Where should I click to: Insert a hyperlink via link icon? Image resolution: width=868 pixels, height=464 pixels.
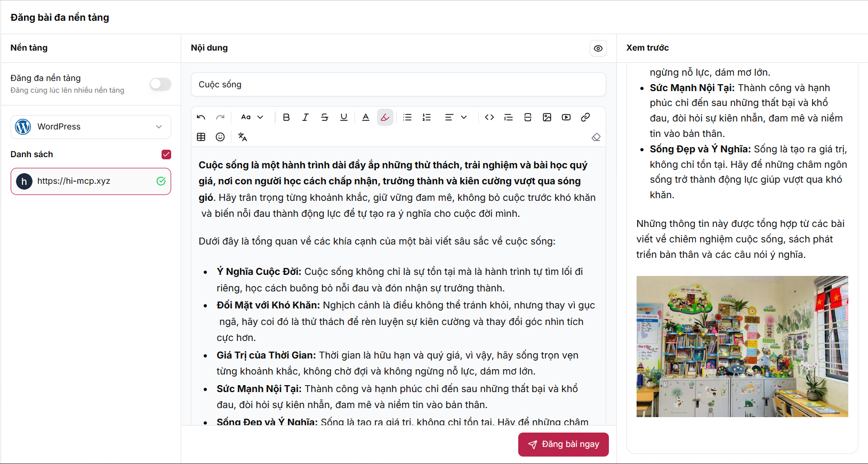tap(585, 117)
